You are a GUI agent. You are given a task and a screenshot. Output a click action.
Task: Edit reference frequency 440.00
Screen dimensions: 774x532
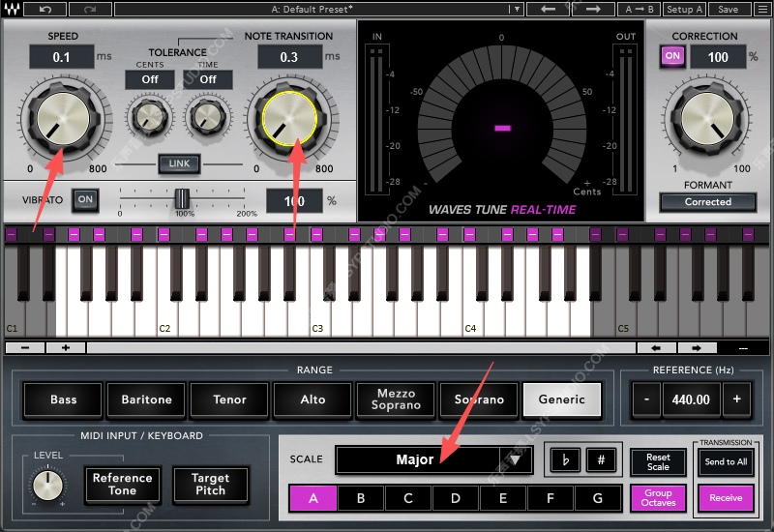click(691, 399)
